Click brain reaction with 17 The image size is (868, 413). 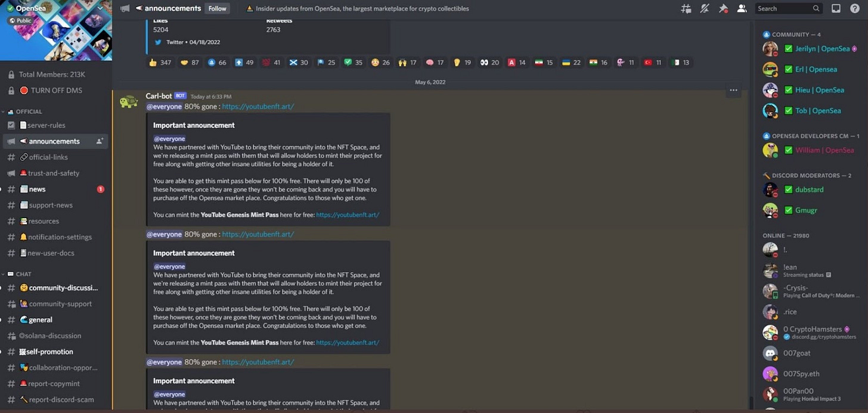coord(435,63)
